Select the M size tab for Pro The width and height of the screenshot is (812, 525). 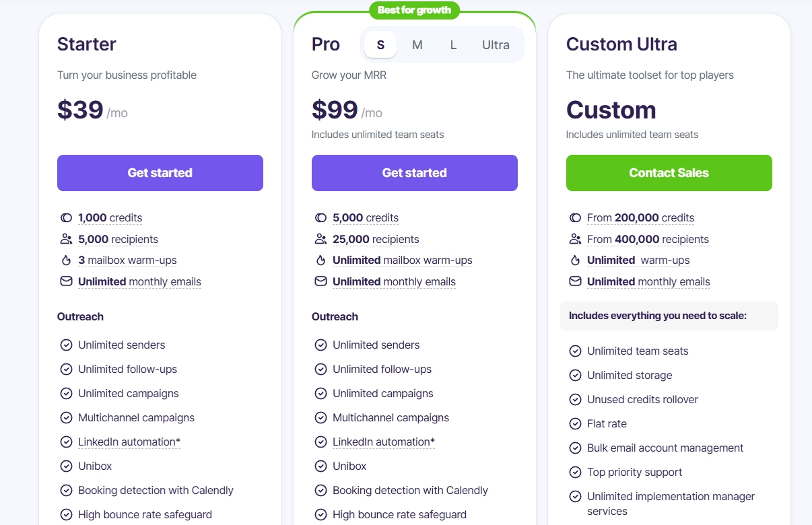click(x=417, y=45)
